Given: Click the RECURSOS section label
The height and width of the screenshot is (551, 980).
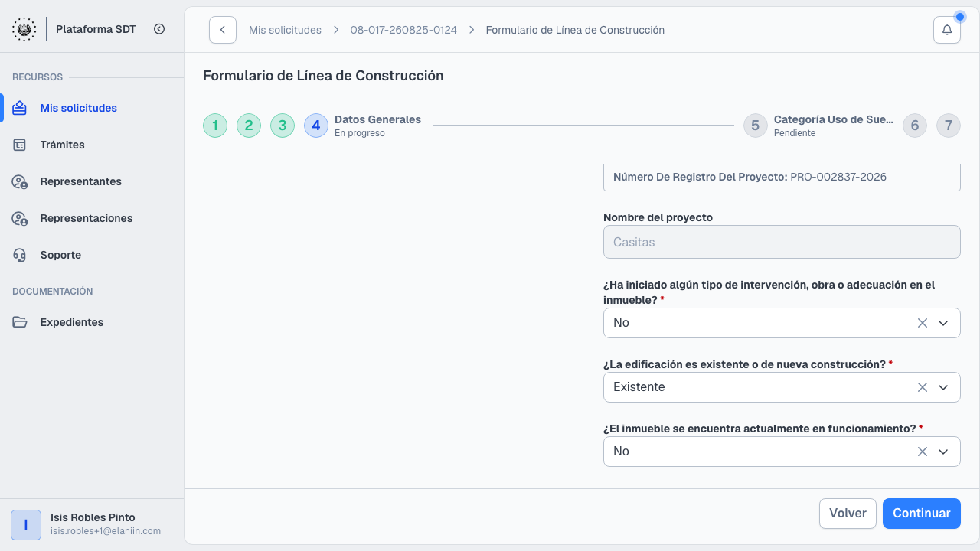Looking at the screenshot, I should pos(38,77).
